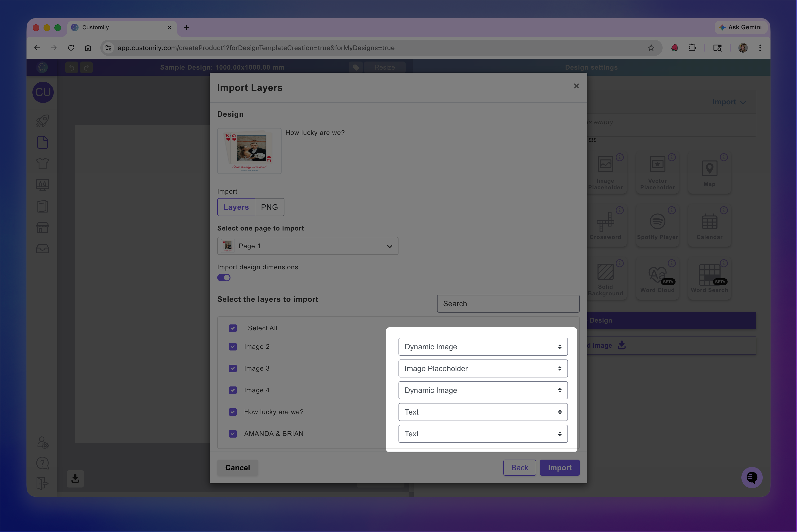This screenshot has height=532, width=797.
Task: Go to the browser home page
Action: (88, 48)
